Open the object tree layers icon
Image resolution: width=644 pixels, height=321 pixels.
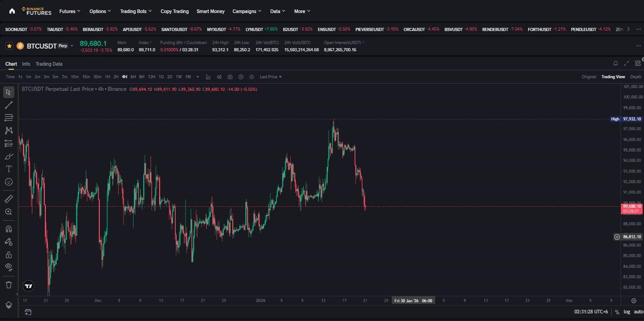(9, 305)
